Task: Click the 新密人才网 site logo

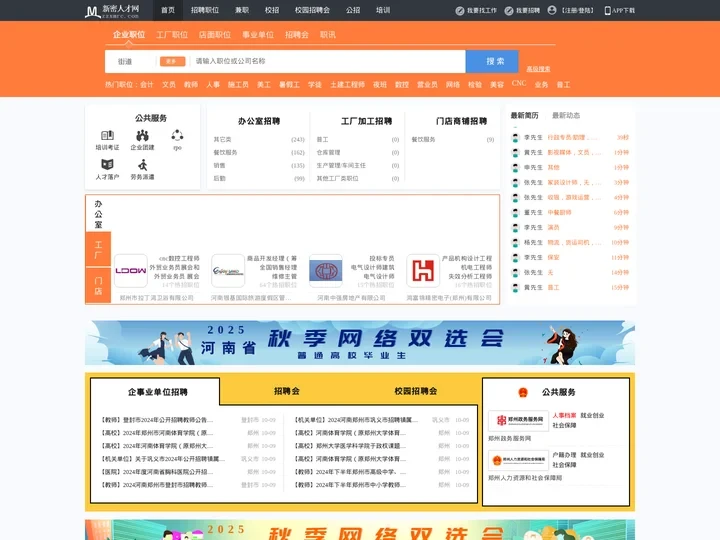Action: (112, 11)
